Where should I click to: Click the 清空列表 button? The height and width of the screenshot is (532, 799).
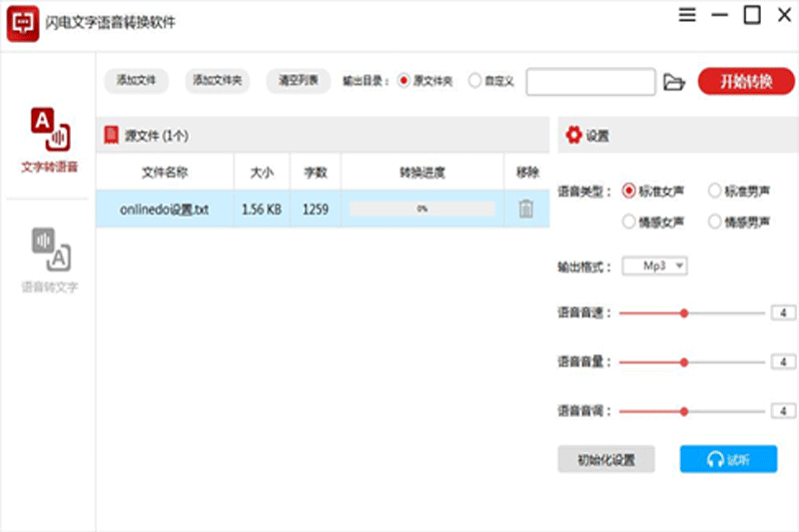[x=298, y=81]
